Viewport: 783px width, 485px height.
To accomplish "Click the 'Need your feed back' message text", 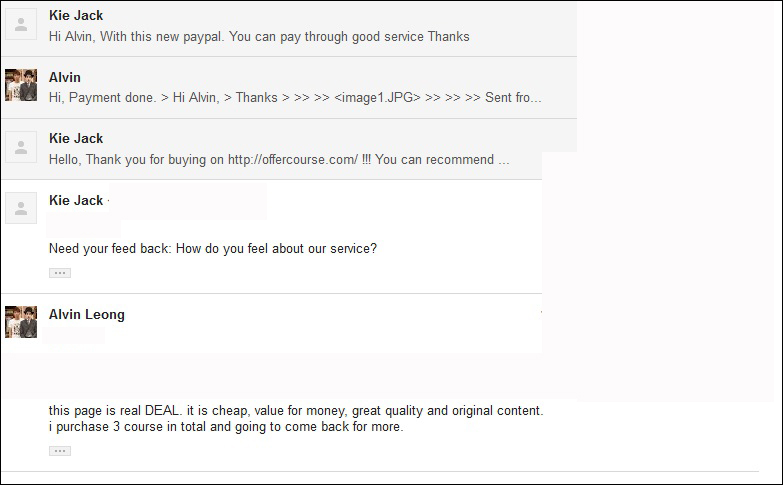I will tap(213, 248).
